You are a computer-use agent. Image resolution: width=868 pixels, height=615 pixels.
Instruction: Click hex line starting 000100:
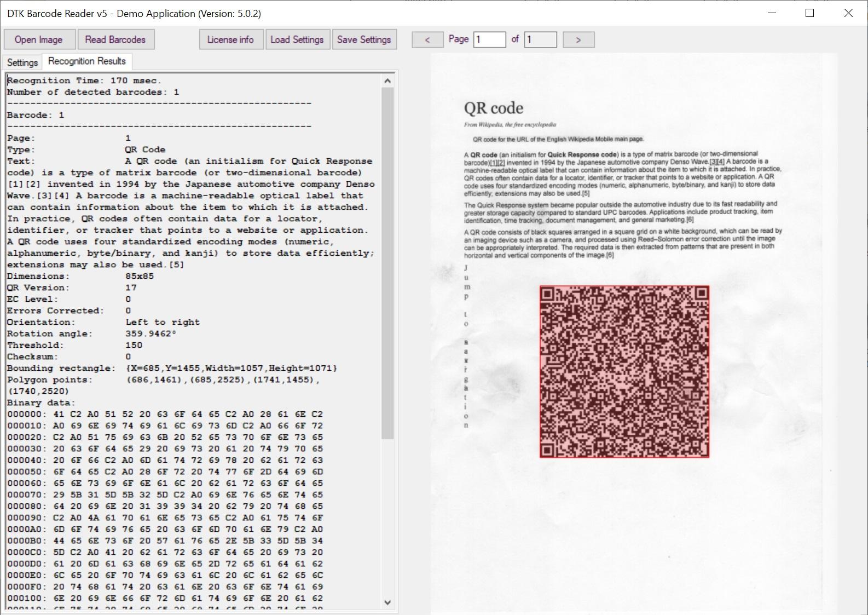(165, 598)
